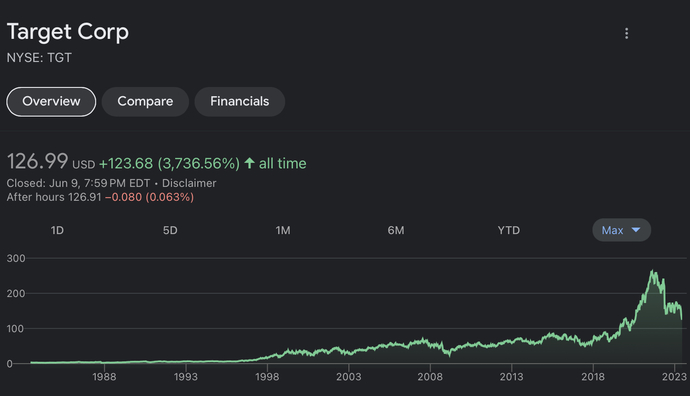Click the 200 y-axis label
The width and height of the screenshot is (690, 396).
16,293
